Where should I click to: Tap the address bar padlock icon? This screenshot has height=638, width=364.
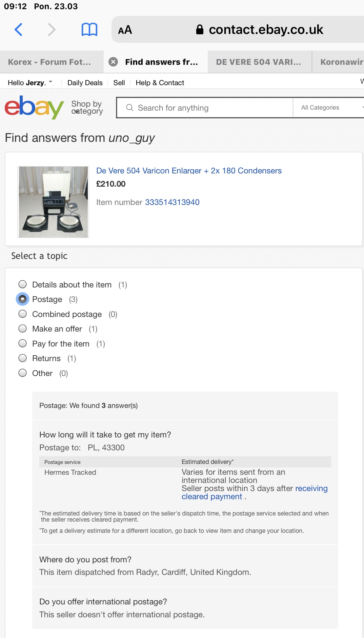(200, 30)
